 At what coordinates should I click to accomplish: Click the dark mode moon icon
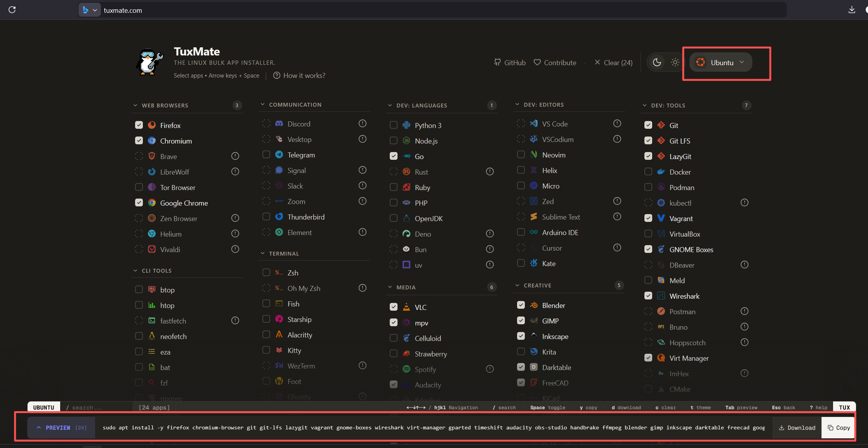click(x=657, y=62)
